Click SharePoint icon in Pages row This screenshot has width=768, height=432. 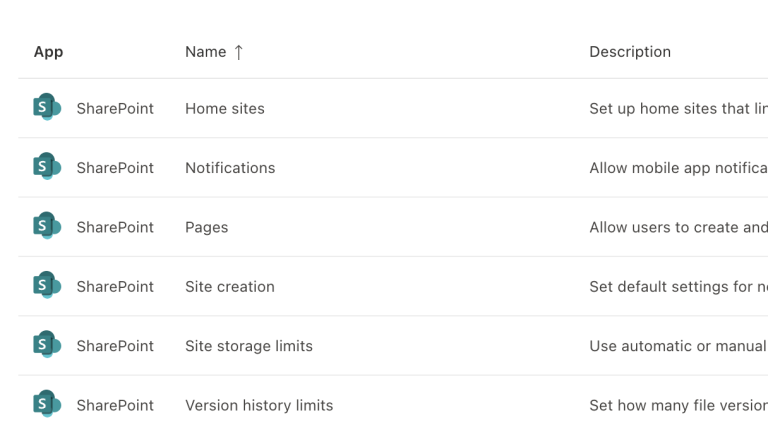pyautogui.click(x=46, y=227)
